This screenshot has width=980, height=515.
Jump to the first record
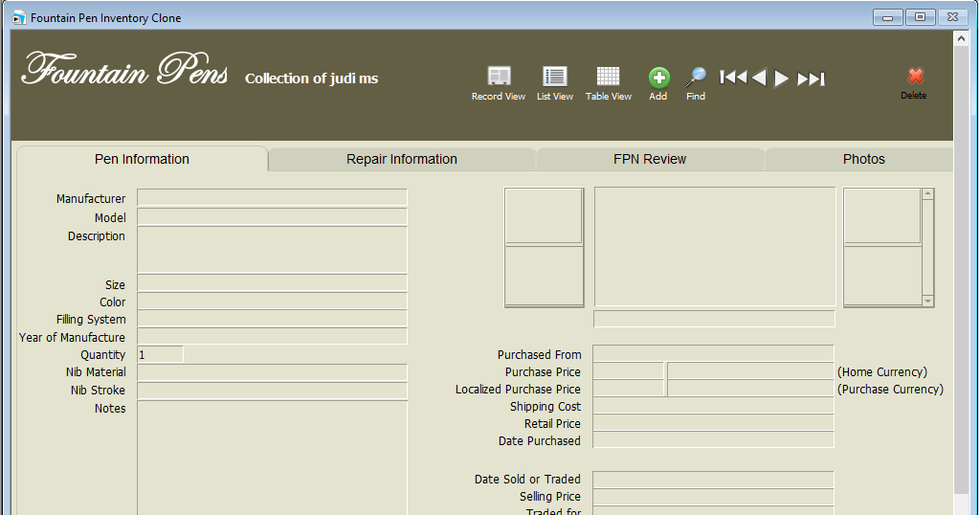[x=733, y=78]
